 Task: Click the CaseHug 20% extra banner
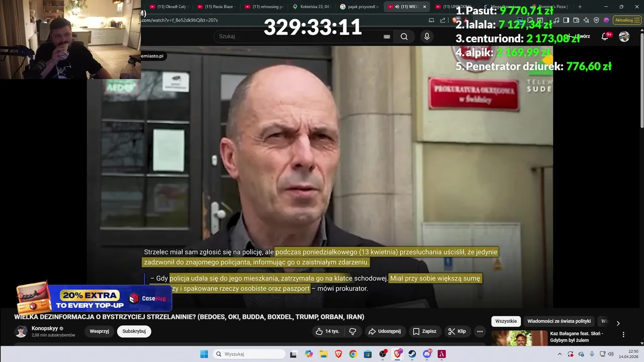(94, 298)
